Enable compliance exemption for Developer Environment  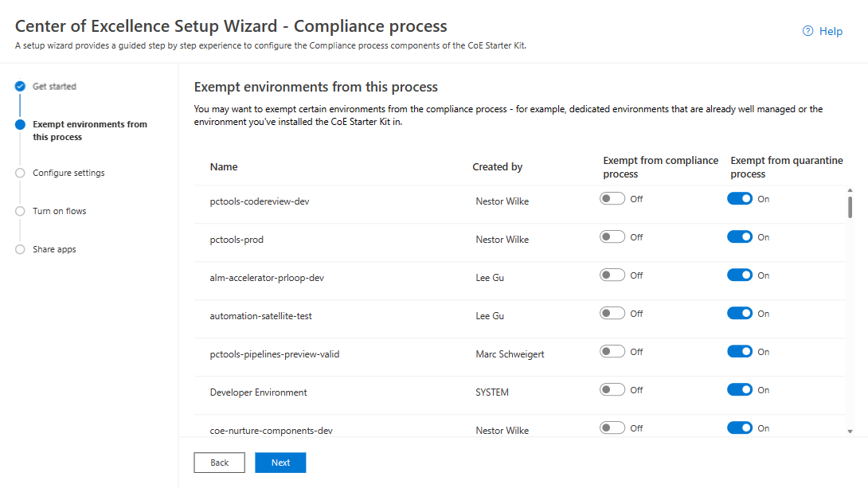(x=612, y=389)
